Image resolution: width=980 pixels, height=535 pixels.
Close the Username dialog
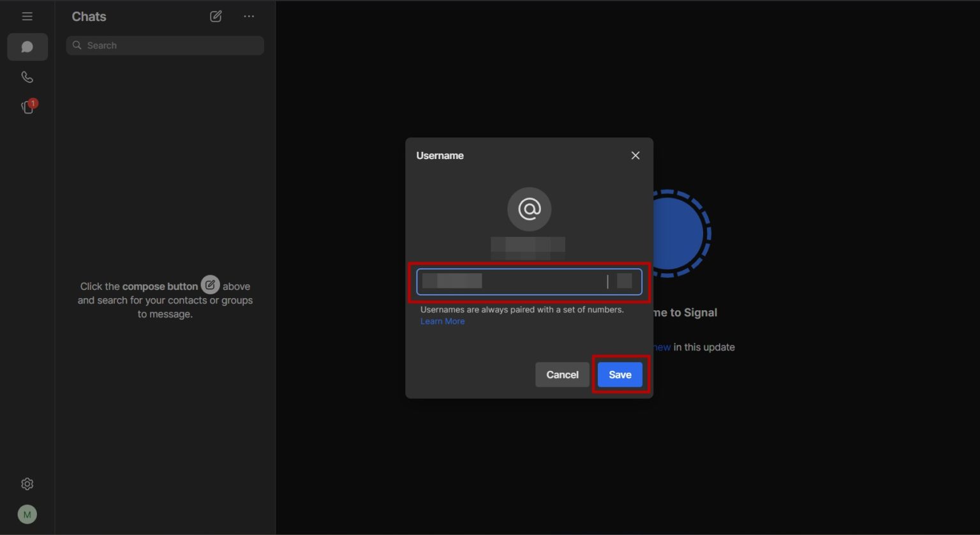click(x=635, y=155)
